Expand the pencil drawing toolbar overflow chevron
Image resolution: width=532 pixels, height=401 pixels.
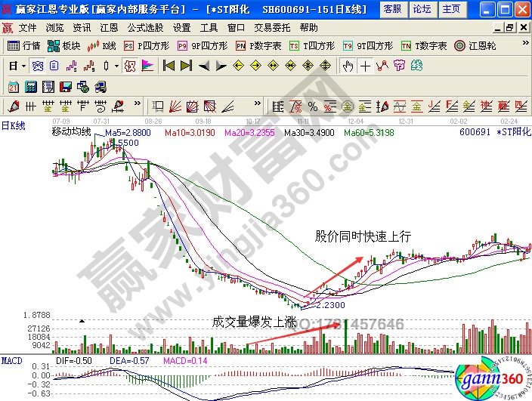[137, 103]
